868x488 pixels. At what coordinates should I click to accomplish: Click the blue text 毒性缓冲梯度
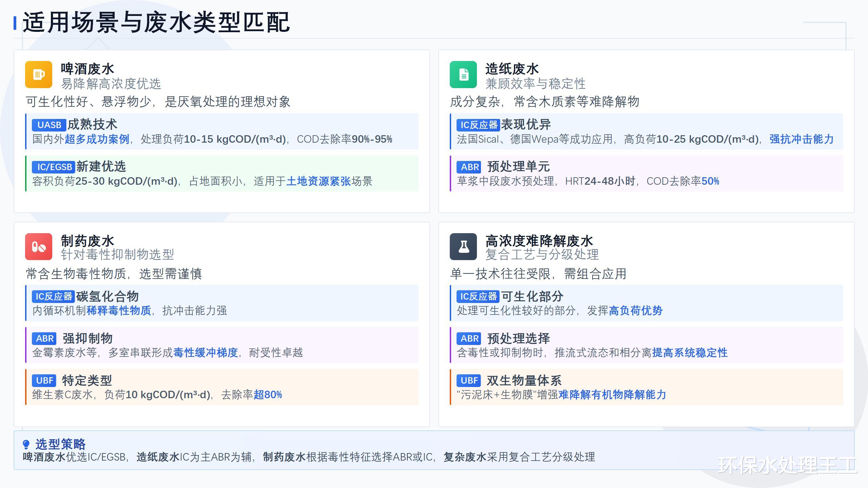tap(206, 353)
